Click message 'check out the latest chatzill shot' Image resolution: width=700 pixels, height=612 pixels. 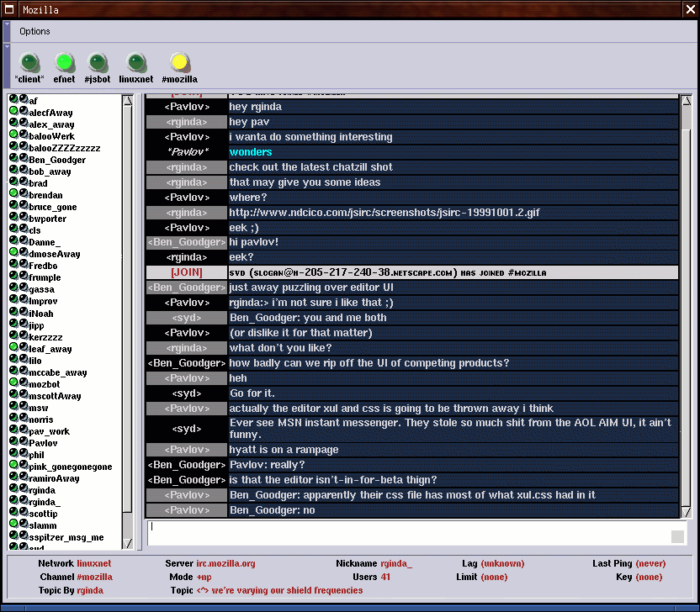click(310, 167)
